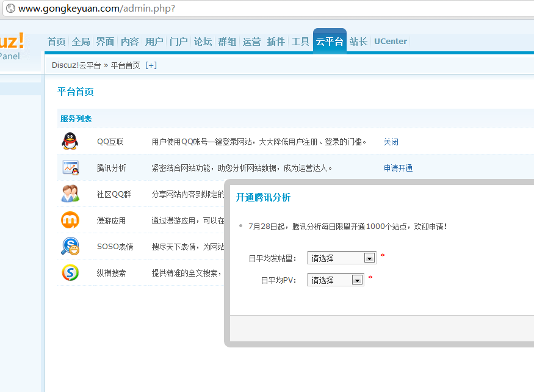Click 申请开通 link for 腾讯分析

(398, 168)
